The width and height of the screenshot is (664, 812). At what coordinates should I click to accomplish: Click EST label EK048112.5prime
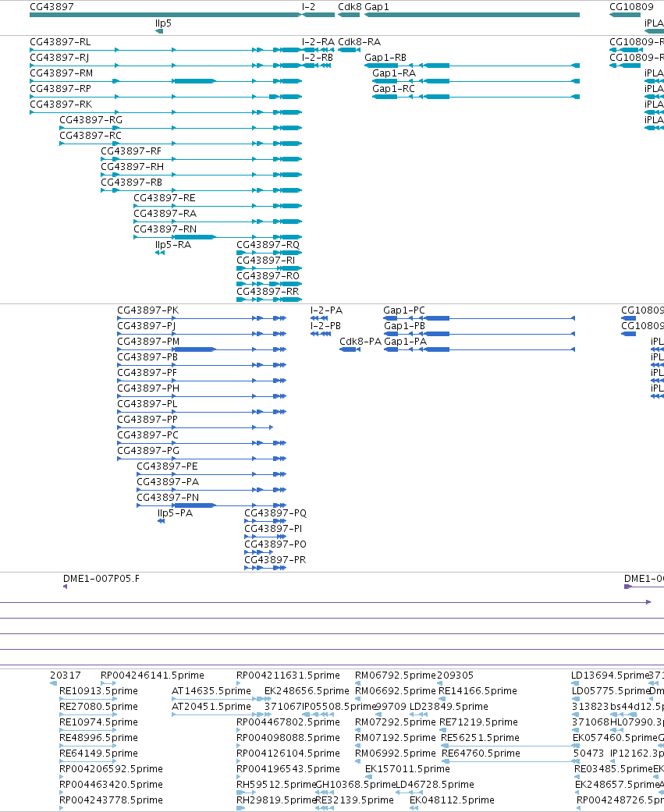coord(453,800)
